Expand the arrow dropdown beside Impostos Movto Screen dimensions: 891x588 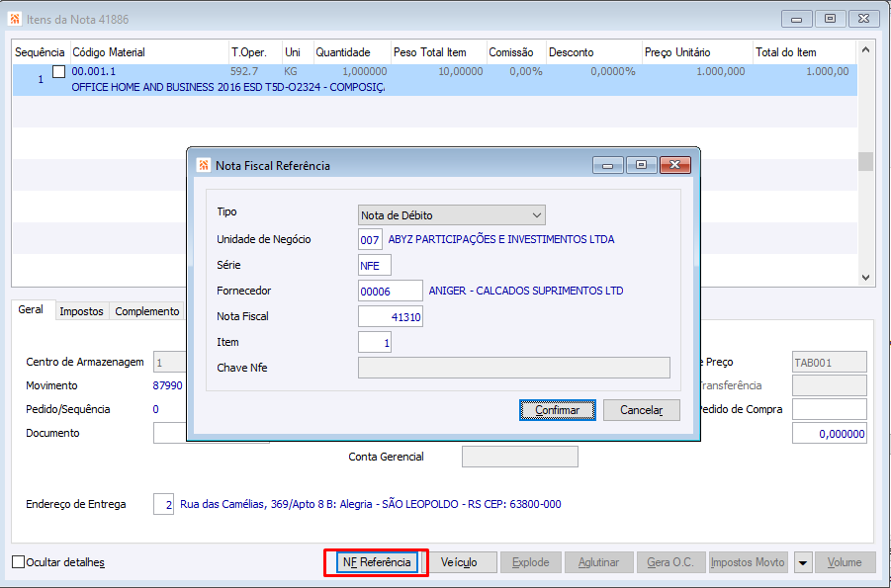coord(802,562)
